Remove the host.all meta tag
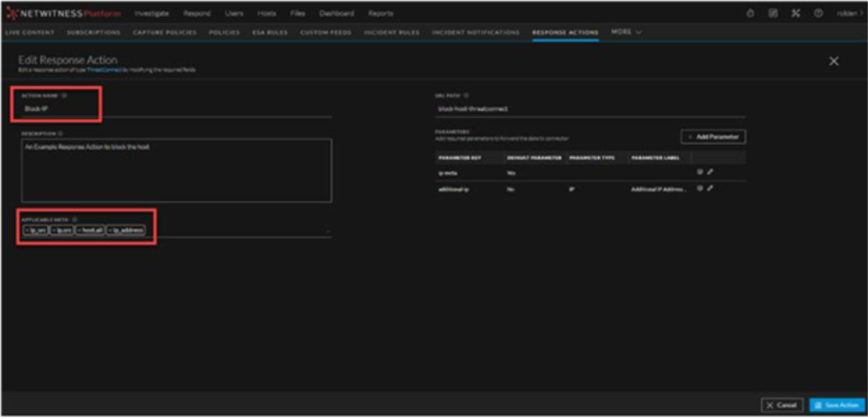Viewport: 868px width, 418px height. pyautogui.click(x=79, y=231)
